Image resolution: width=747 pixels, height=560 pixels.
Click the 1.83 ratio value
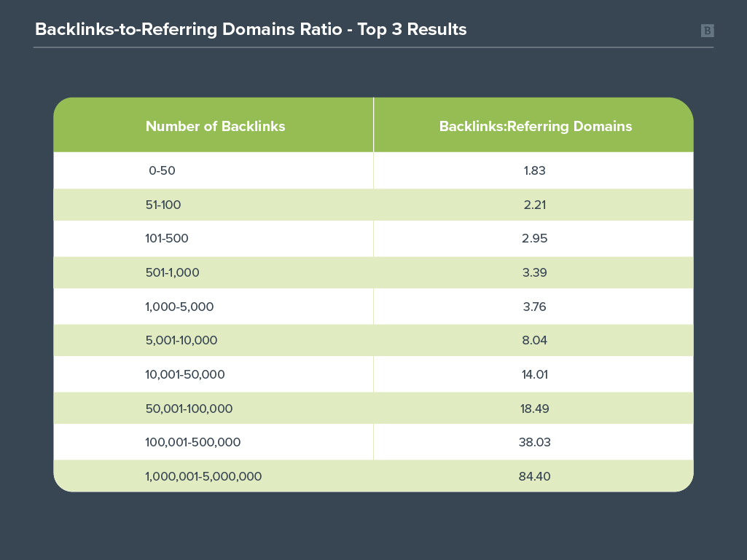[x=534, y=171]
